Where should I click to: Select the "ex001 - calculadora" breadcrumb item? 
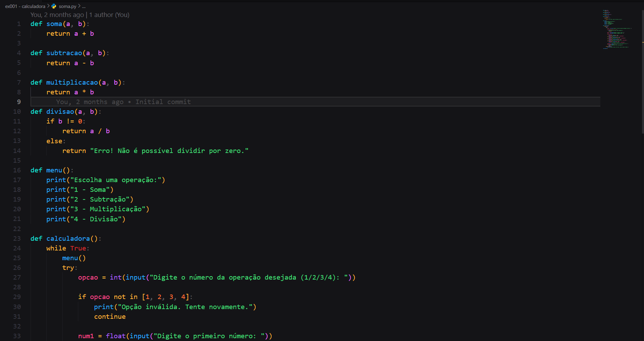click(x=25, y=6)
